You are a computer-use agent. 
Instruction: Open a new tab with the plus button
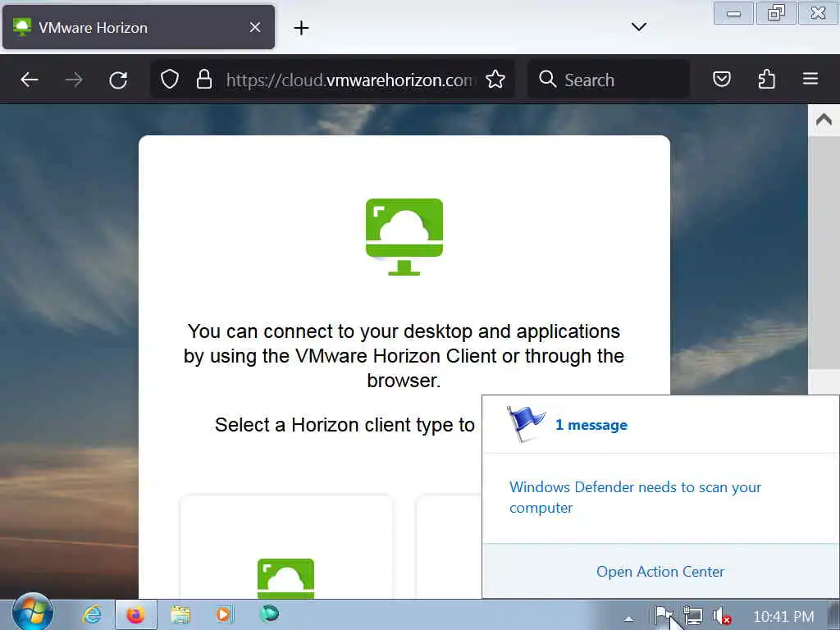click(x=302, y=28)
